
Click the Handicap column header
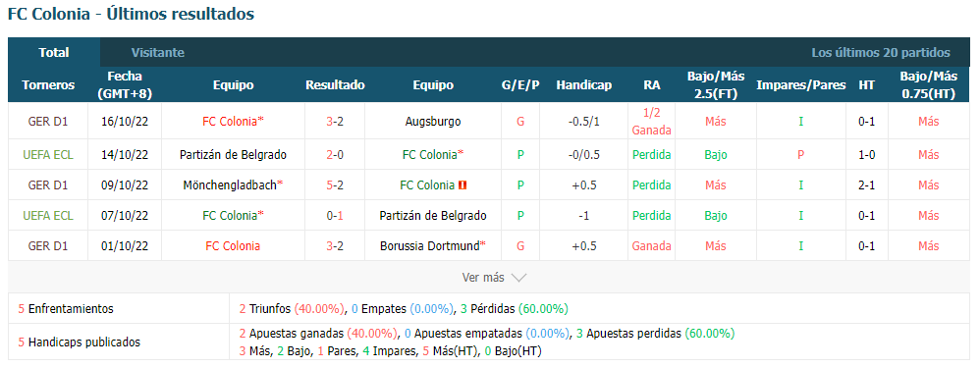[x=583, y=85]
